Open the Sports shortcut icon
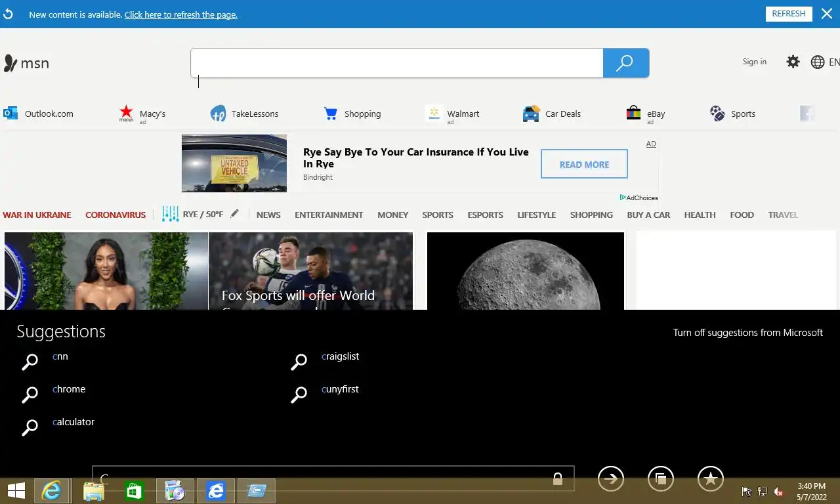Viewport: 840px width, 504px height. point(717,114)
